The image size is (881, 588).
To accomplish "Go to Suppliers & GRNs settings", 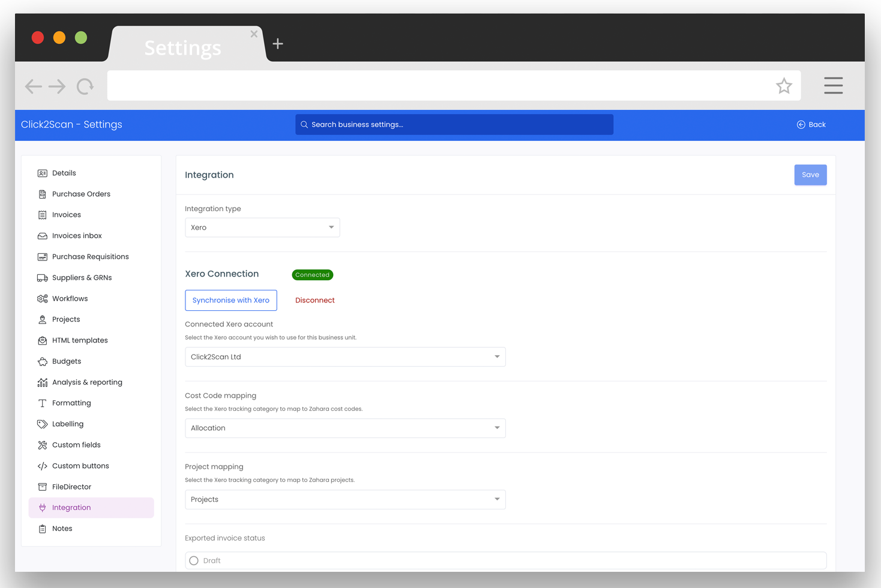I will coord(82,277).
